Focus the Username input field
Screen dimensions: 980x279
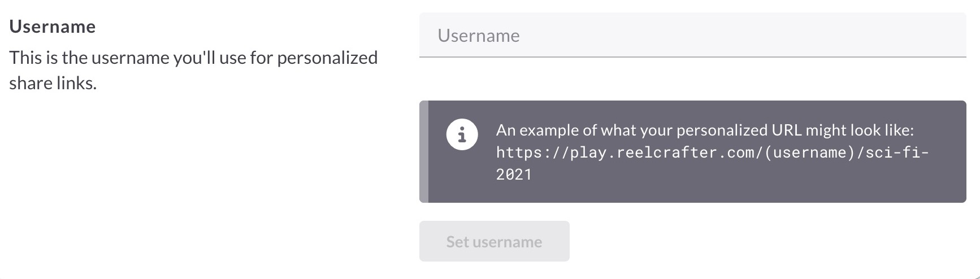[692, 35]
